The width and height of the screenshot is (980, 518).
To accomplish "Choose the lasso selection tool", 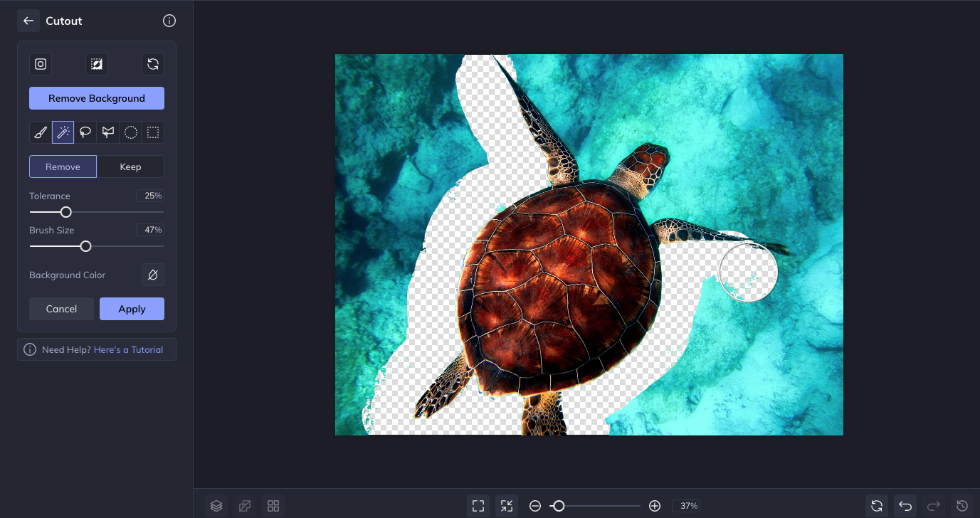I will point(85,132).
